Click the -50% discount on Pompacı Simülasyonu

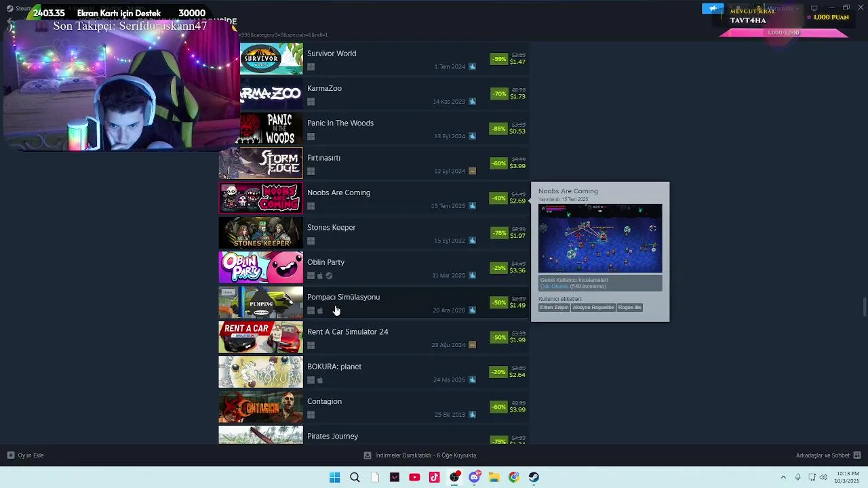(499, 302)
